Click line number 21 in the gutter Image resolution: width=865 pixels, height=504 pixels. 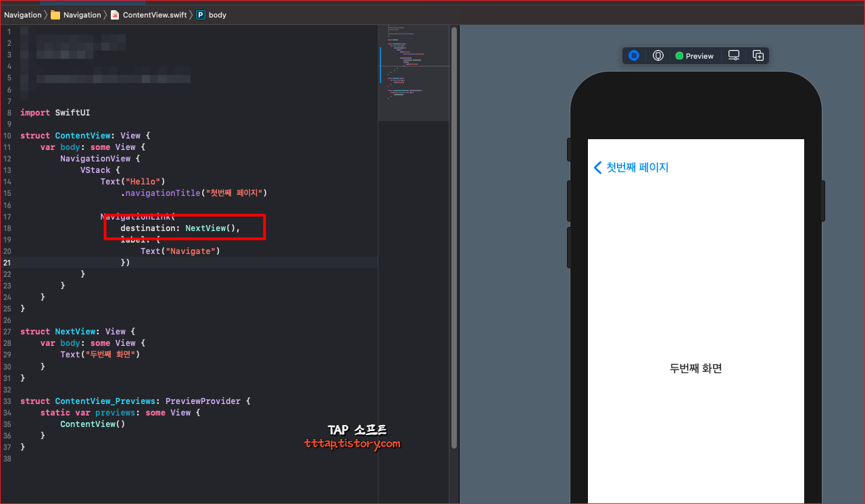7,263
